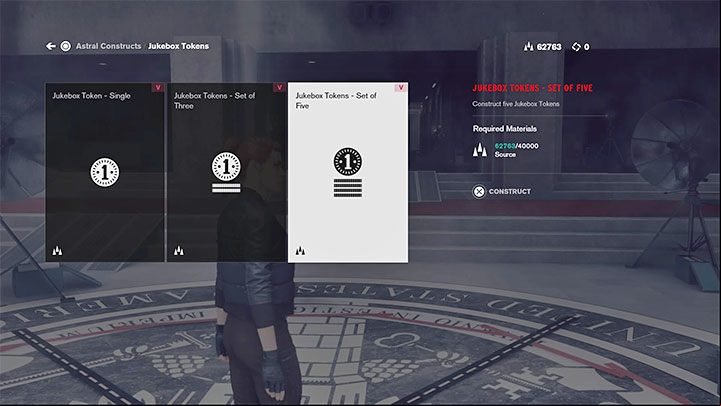This screenshot has width=721, height=406.
Task: Click the 'Jukebox Tokens - Set of Three' title text
Action: tap(214, 101)
